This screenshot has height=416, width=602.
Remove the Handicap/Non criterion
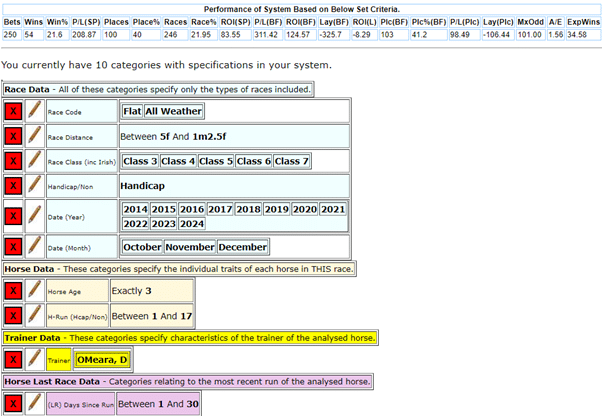click(13, 186)
